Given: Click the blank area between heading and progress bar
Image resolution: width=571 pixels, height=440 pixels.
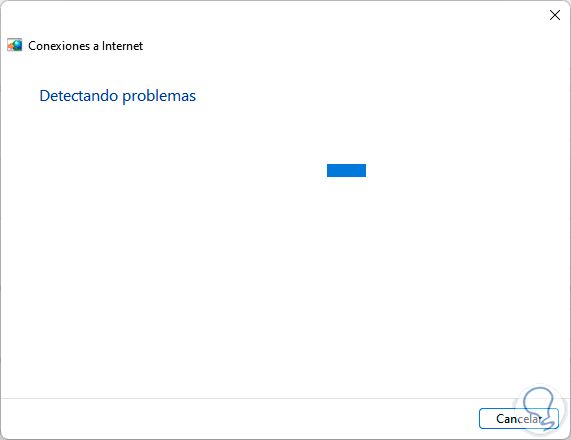Looking at the screenshot, I should (286, 135).
